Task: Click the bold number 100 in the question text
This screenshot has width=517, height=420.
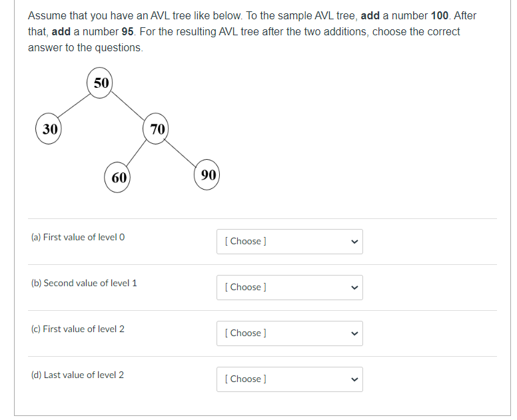Action: 440,15
